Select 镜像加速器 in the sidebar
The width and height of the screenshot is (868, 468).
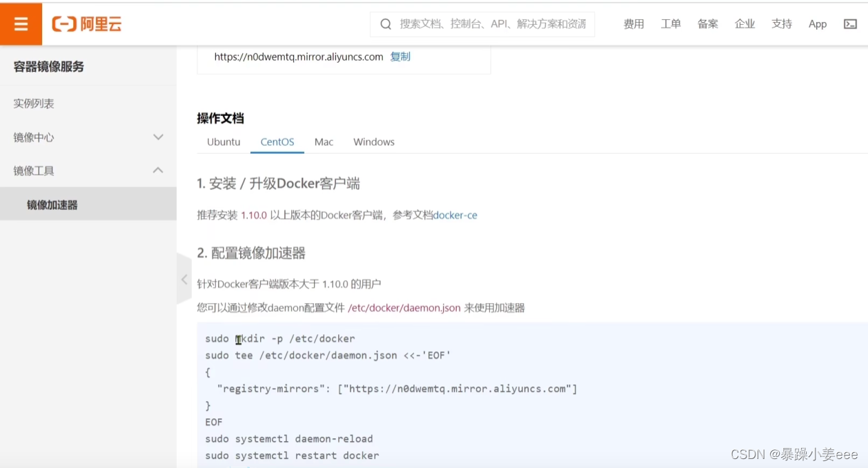pyautogui.click(x=53, y=204)
